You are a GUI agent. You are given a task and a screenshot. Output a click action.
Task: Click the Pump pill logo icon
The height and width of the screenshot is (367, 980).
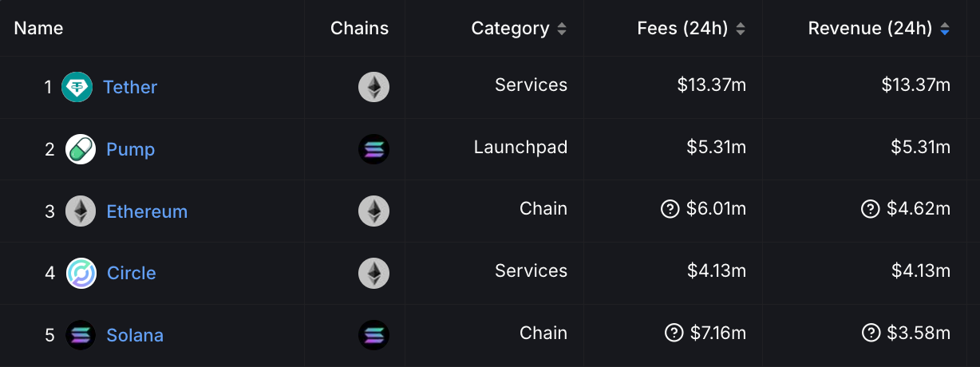click(x=81, y=149)
